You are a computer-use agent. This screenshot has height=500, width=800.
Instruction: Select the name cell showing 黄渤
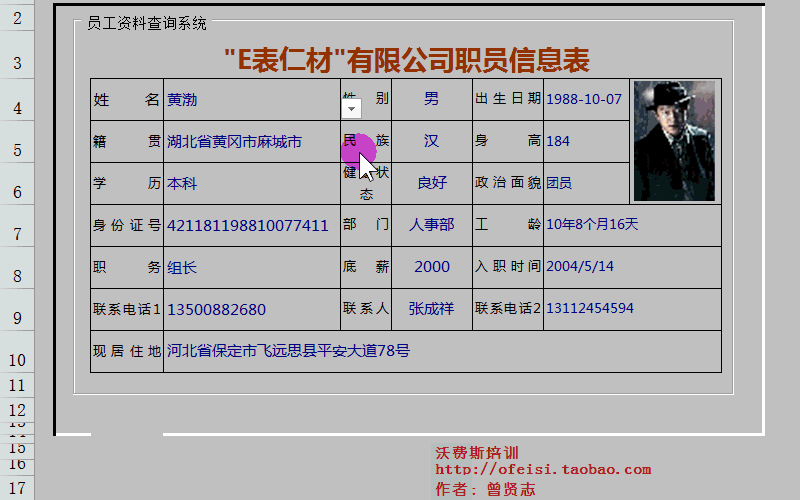(252, 99)
